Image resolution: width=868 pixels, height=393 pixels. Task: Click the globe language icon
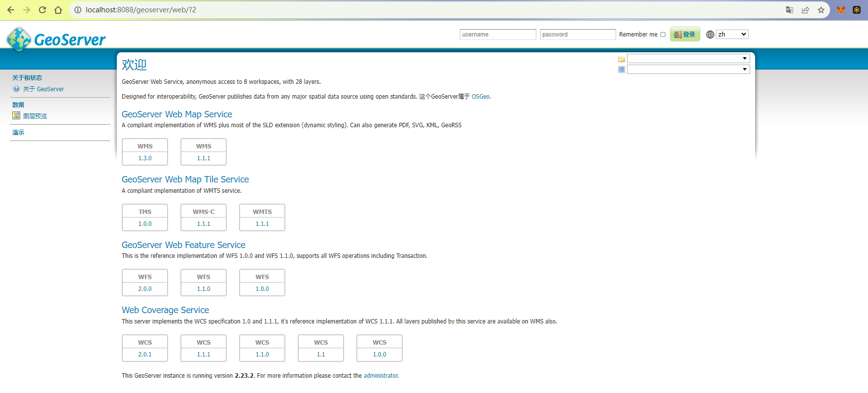710,35
